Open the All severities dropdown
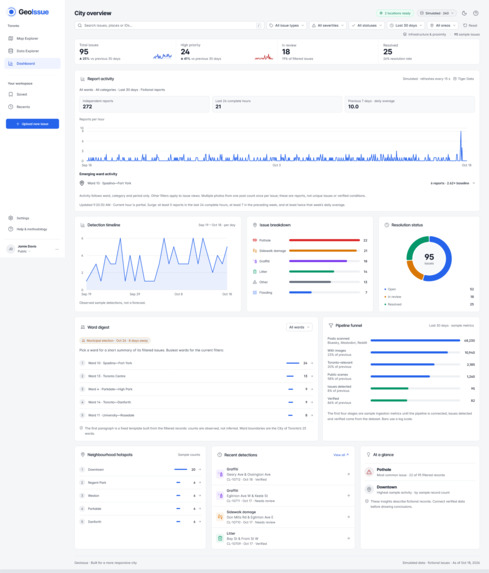 coord(328,26)
